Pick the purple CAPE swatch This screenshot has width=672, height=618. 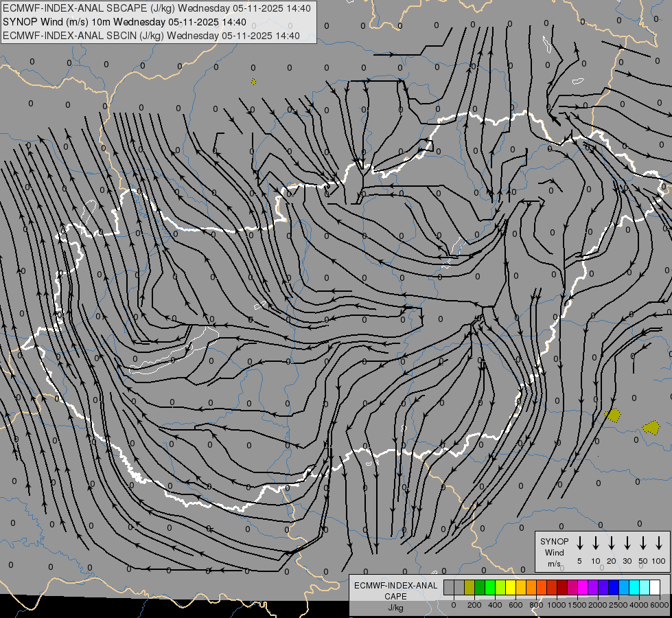point(592,587)
